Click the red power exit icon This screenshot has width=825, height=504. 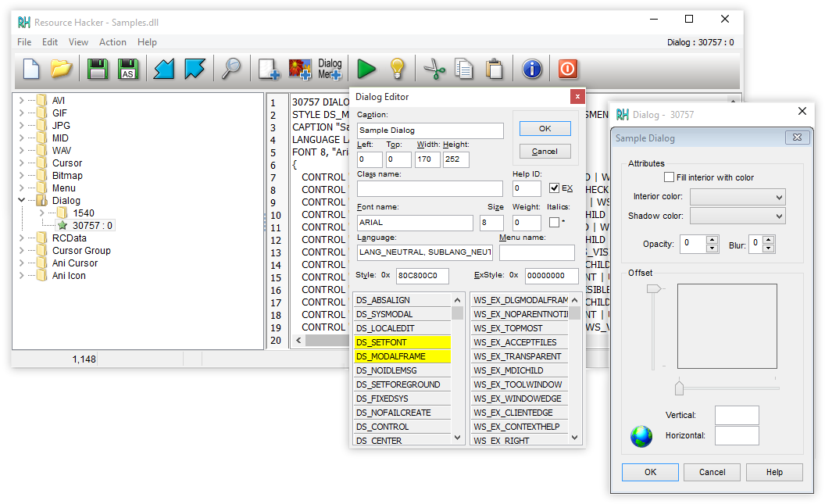click(x=568, y=69)
